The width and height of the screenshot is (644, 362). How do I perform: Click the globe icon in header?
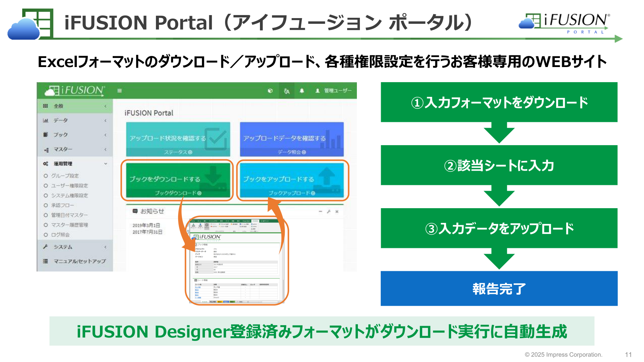pos(270,90)
